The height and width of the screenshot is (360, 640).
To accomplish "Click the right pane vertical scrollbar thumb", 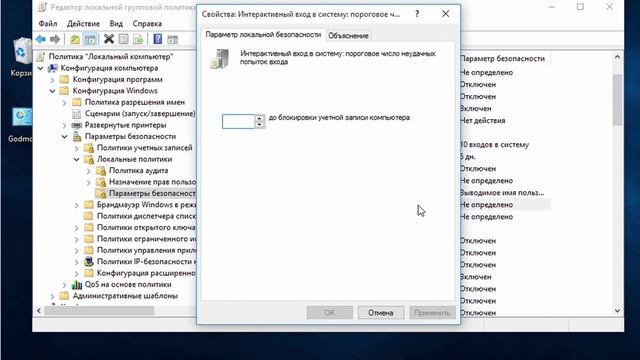I will coord(617,100).
